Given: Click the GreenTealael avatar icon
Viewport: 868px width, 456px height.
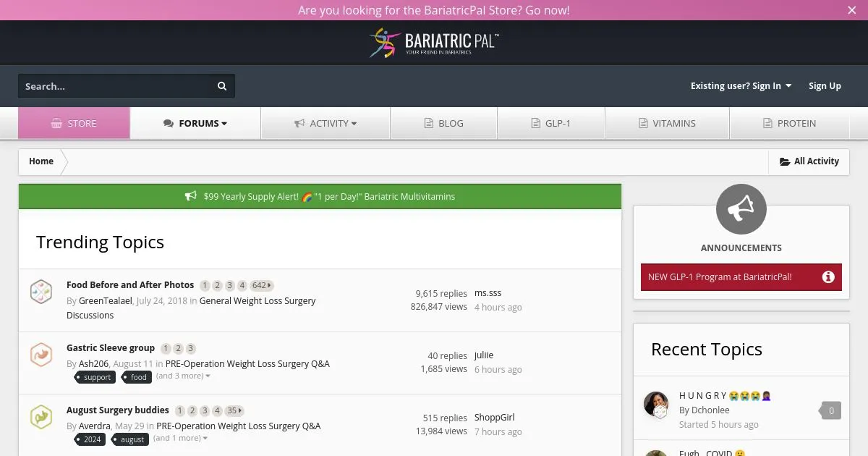Looking at the screenshot, I should tap(41, 292).
